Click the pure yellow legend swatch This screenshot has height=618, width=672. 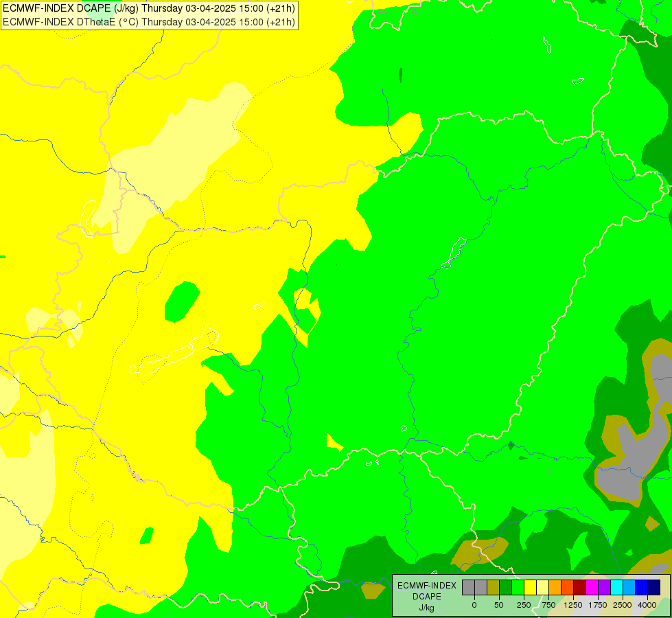530,587
